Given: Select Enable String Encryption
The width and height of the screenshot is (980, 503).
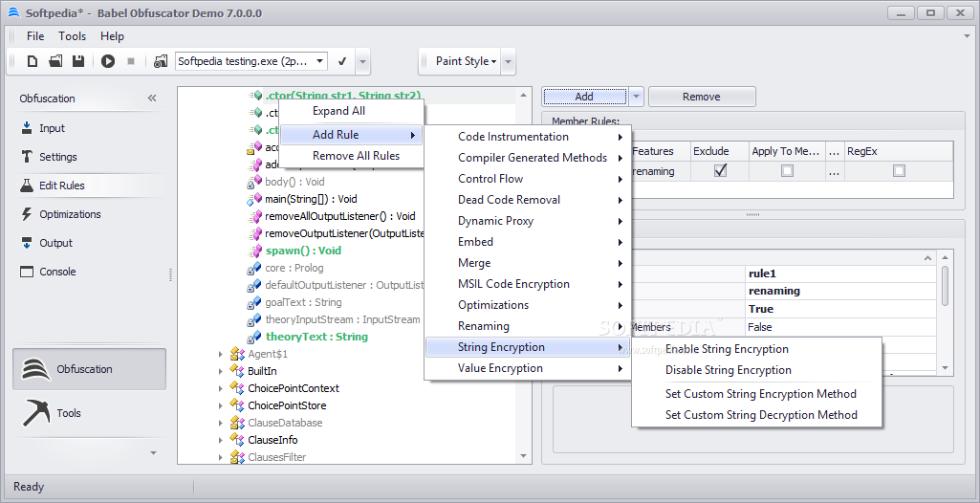Looking at the screenshot, I should point(756,349).
